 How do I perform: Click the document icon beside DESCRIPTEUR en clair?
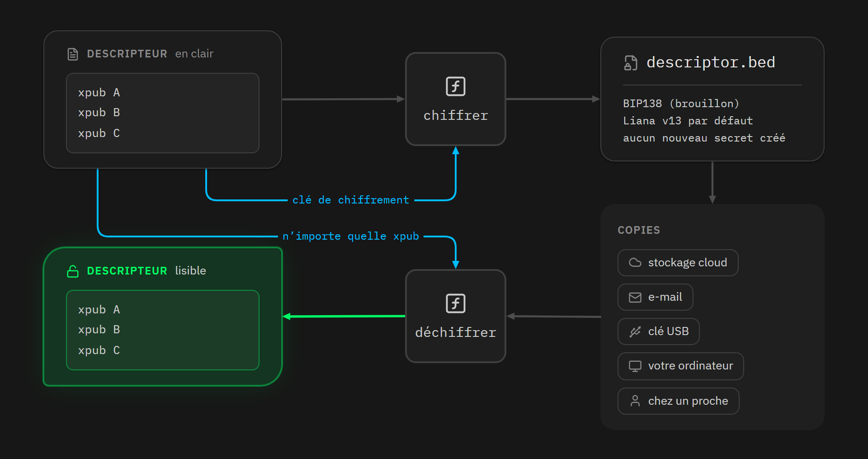[x=73, y=54]
